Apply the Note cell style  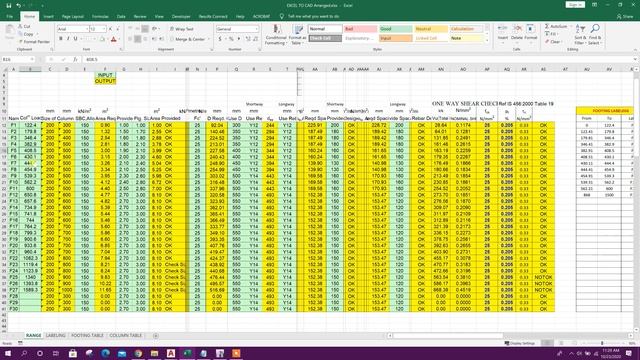tap(466, 38)
